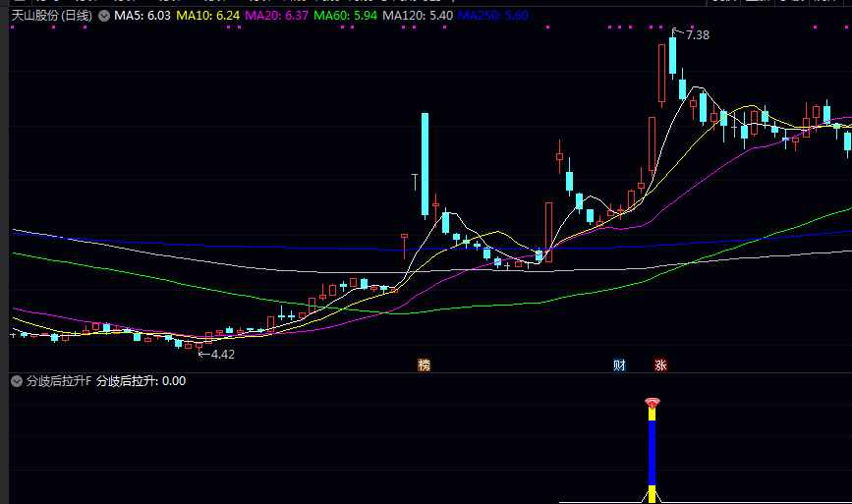Screen dimensions: 852x504
Task: Click the 分歧后拉升F indicator name
Action: coord(59,381)
